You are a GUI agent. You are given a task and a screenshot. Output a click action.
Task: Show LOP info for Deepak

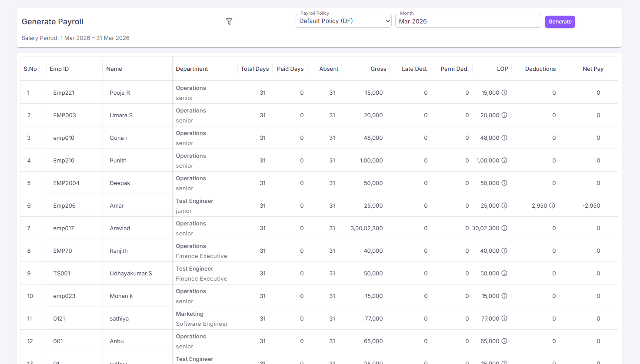click(504, 183)
